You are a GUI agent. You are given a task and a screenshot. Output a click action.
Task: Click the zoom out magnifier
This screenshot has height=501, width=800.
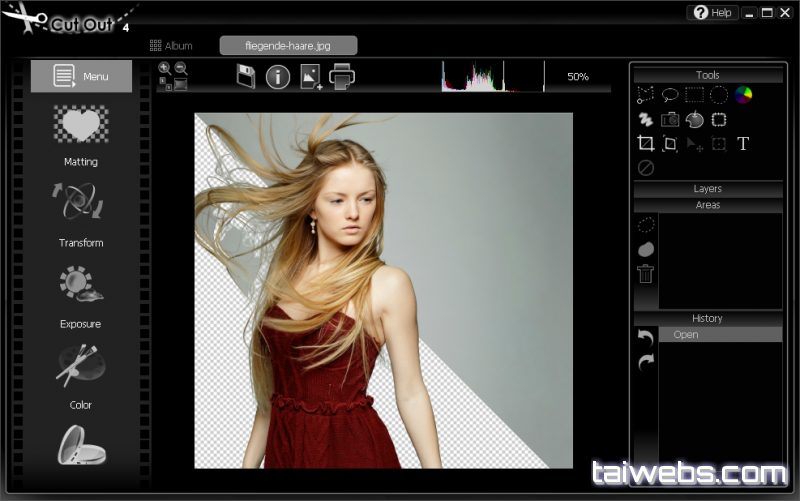(x=181, y=69)
